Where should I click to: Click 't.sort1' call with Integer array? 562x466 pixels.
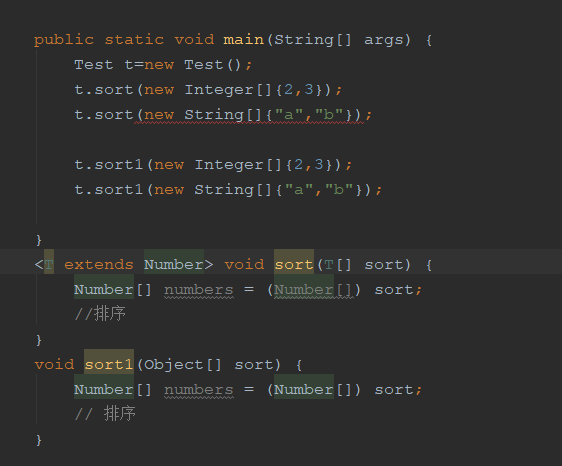click(109, 165)
